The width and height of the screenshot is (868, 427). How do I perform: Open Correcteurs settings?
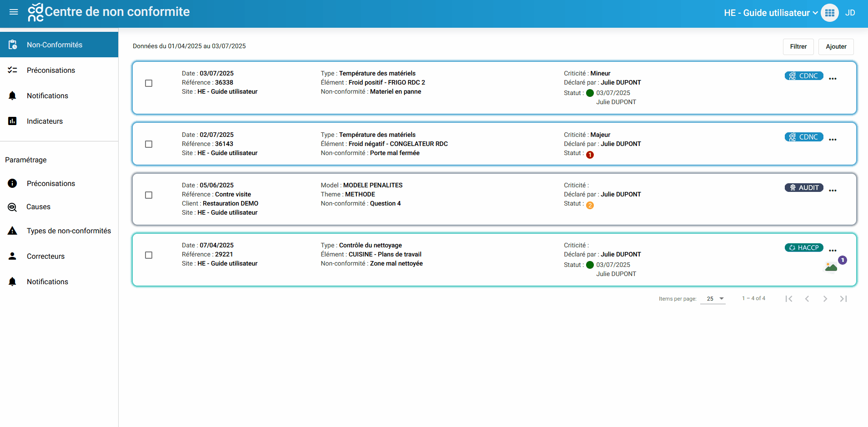tap(59, 256)
